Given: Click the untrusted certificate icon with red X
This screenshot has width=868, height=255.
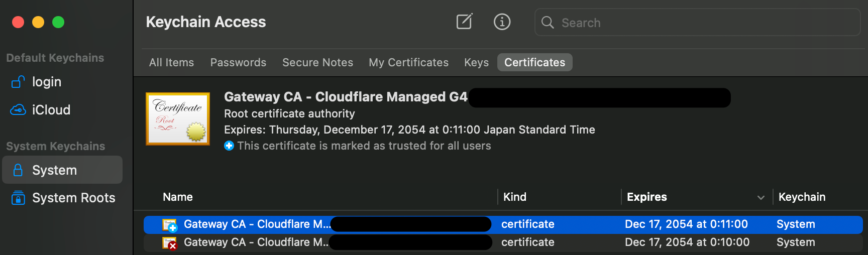Looking at the screenshot, I should [x=170, y=243].
